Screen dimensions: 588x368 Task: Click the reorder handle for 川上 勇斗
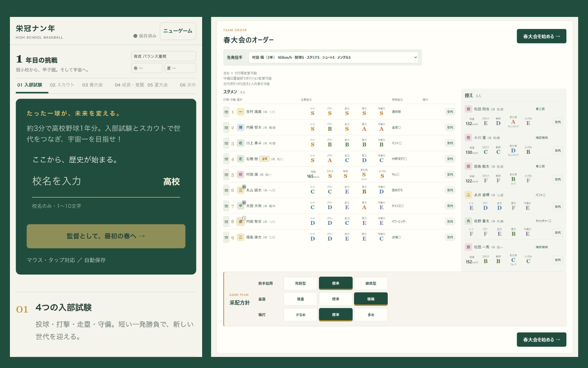point(226,143)
